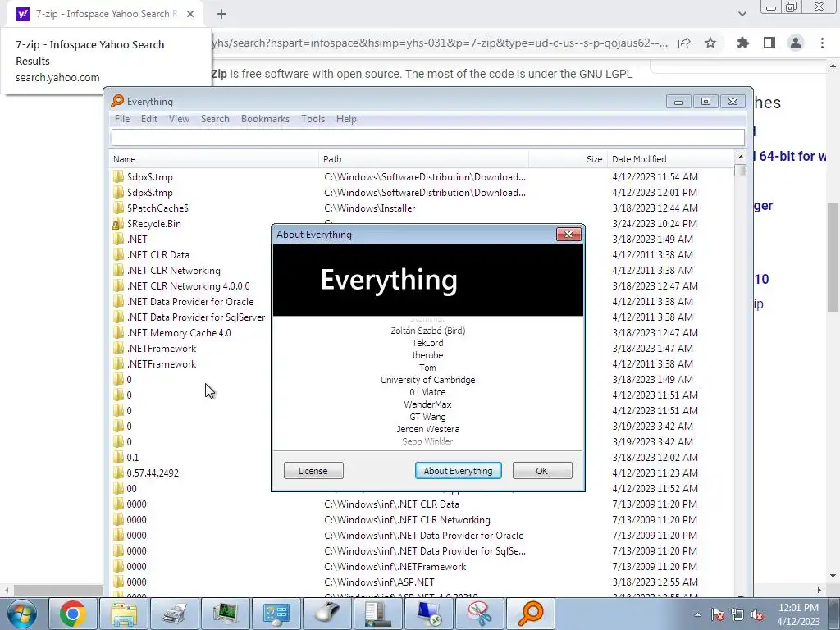Open the Remote Desktop taskbar icon
Viewport: 840px width, 630px height.
[428, 614]
